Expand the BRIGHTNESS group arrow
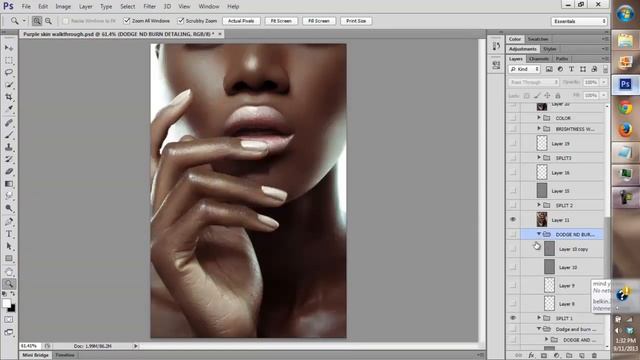Viewport: 640px width, 360px height. click(539, 129)
